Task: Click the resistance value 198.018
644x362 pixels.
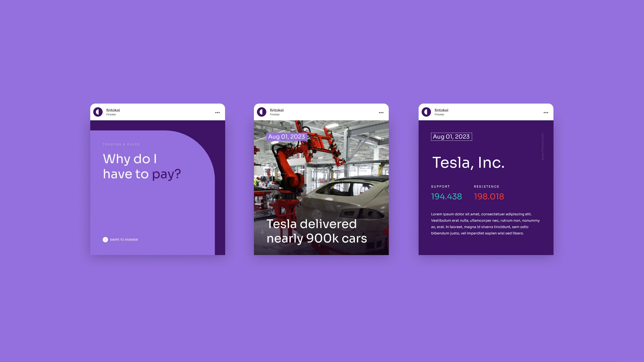Action: (x=489, y=196)
